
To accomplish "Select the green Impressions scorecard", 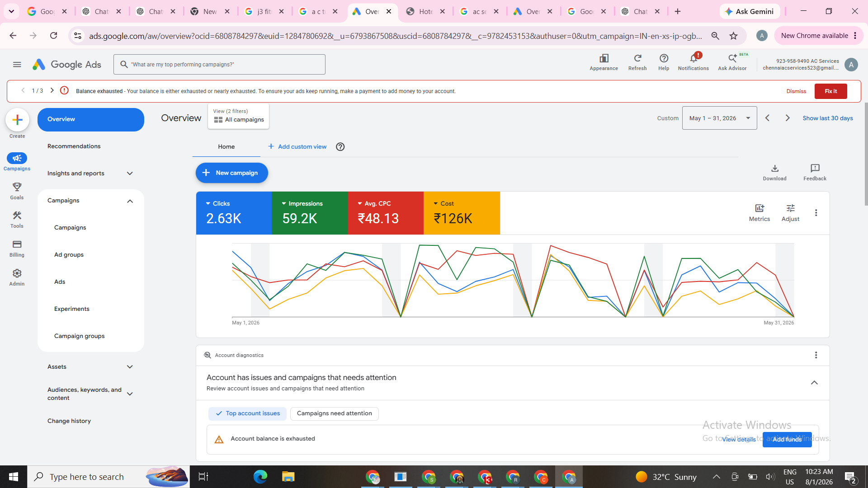I will tap(310, 213).
